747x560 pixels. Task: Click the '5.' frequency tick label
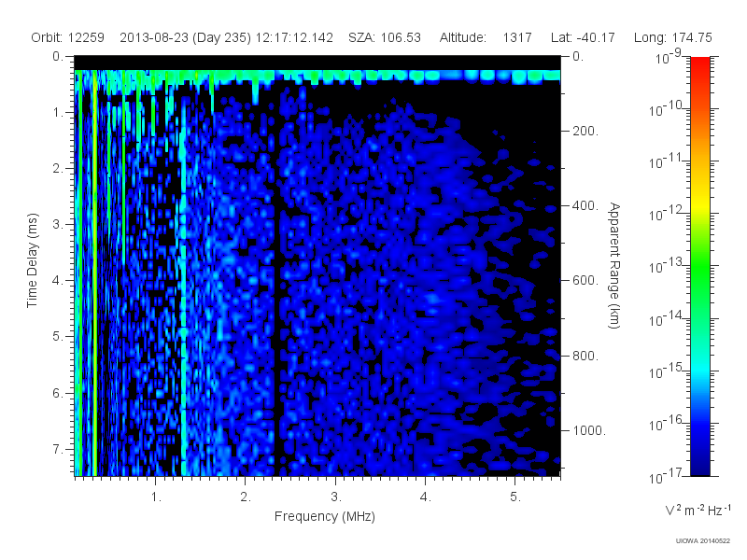pos(515,497)
